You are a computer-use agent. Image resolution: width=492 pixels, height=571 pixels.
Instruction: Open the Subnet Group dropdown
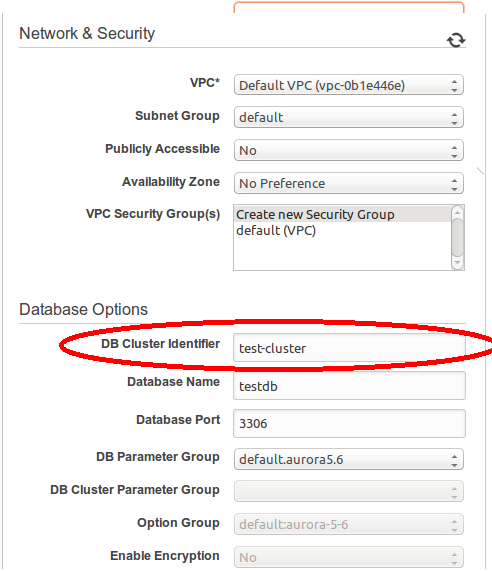tap(349, 117)
